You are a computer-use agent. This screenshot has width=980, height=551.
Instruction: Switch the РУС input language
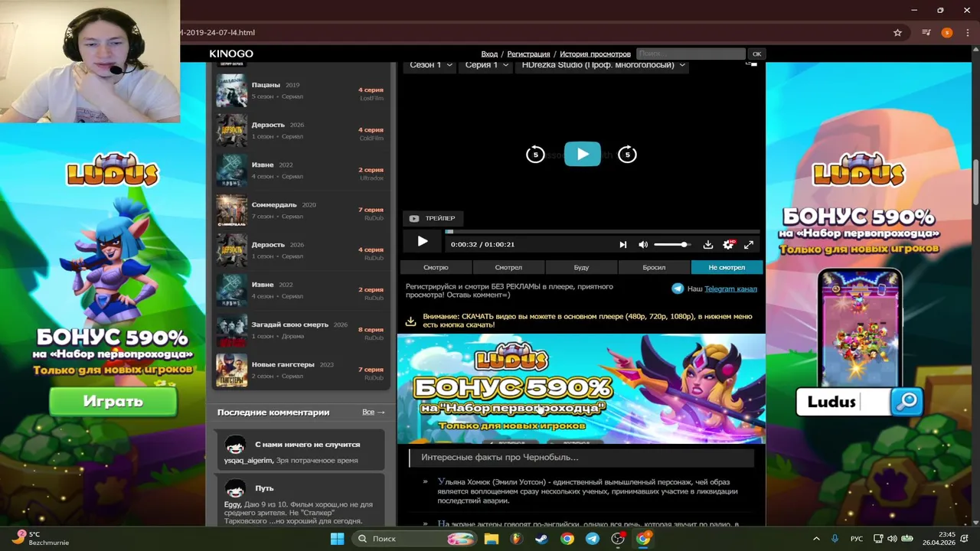coord(857,539)
